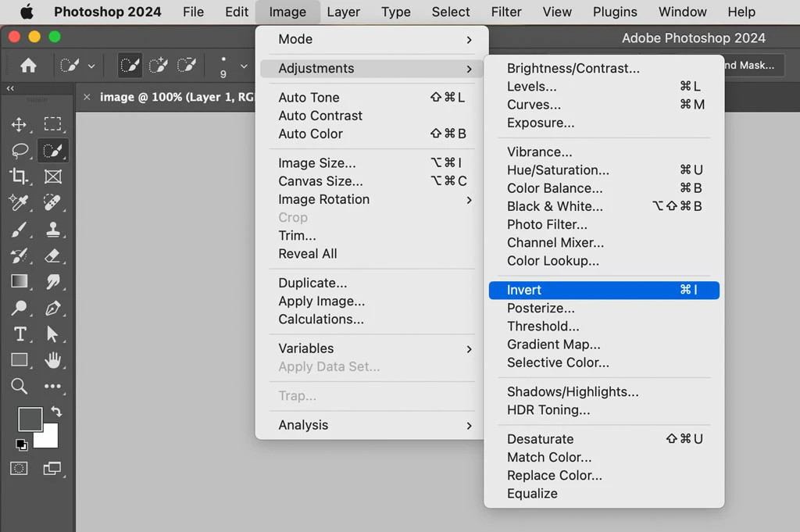Select the Clone Stamp tool

click(52, 230)
